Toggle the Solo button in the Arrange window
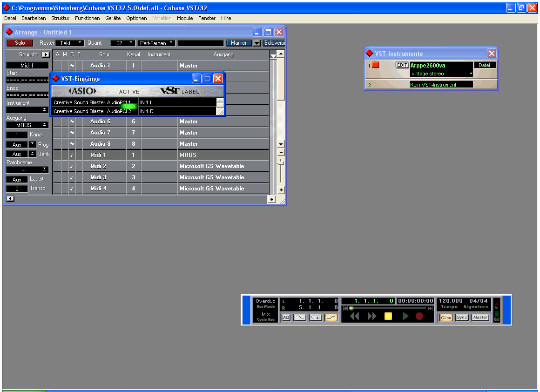Image resolution: width=540 pixels, height=392 pixels. coord(20,43)
